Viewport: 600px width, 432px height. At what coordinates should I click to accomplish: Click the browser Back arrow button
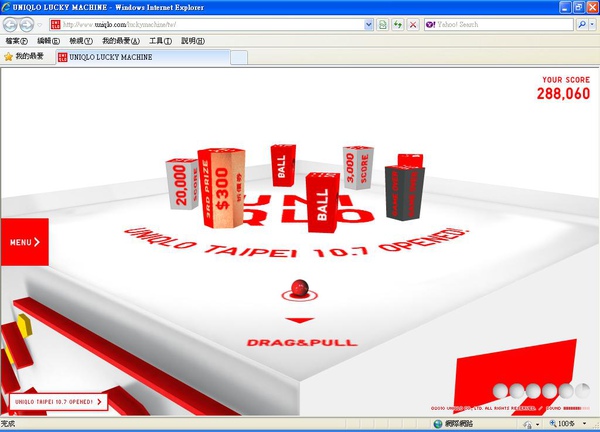pos(10,25)
